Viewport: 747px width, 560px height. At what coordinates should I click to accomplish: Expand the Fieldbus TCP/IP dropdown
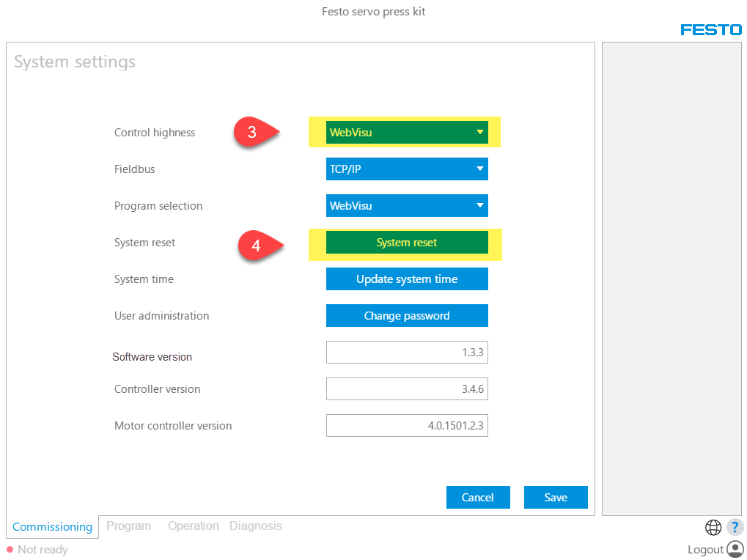[x=407, y=169]
